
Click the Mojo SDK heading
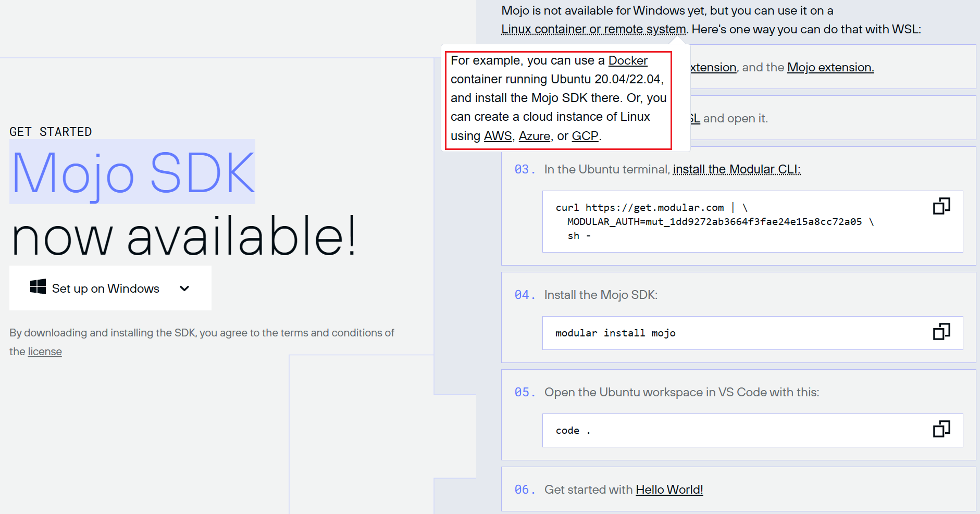pos(133,173)
